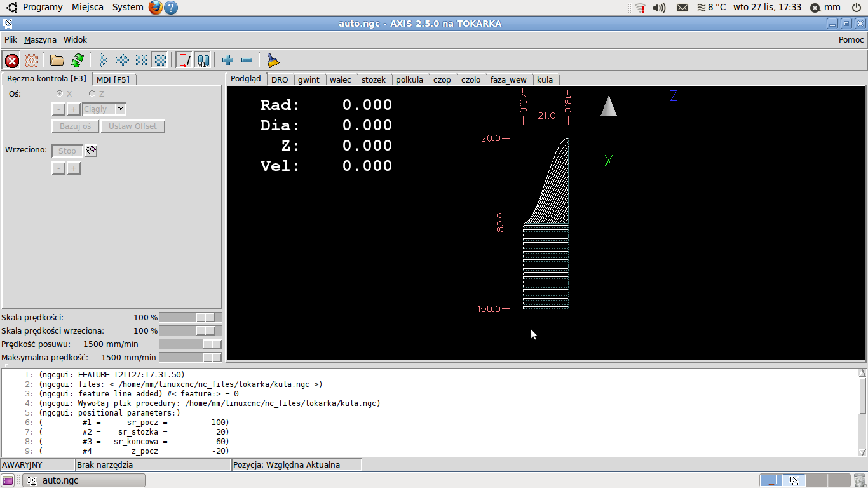Reload the current file
The image size is (868, 488).
pos(78,60)
